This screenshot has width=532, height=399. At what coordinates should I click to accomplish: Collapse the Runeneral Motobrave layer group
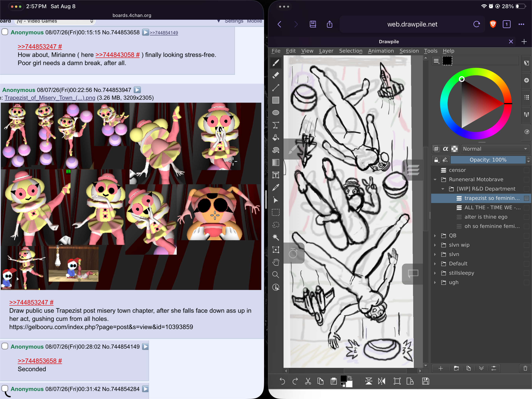[x=435, y=179]
